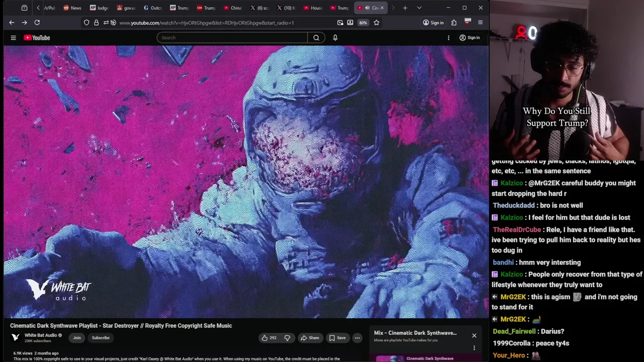Screen dimensions: 644x362
Task: Focus the YouTube search box
Action: 232,38
